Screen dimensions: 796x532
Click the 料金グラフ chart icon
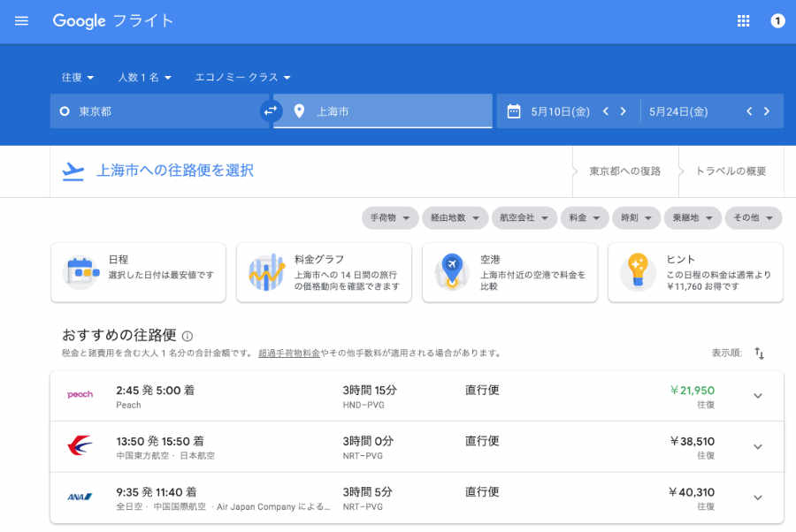click(x=266, y=272)
